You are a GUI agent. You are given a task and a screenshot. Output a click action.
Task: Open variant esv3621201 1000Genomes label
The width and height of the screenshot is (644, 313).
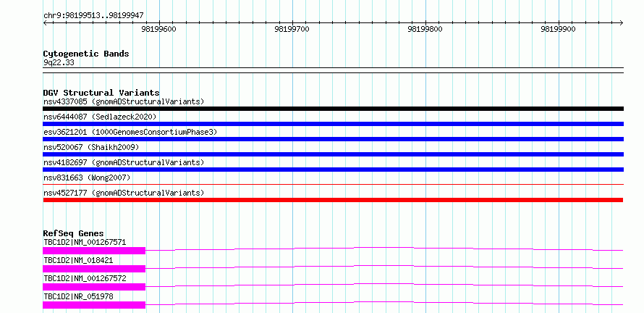pyautogui.click(x=130, y=132)
